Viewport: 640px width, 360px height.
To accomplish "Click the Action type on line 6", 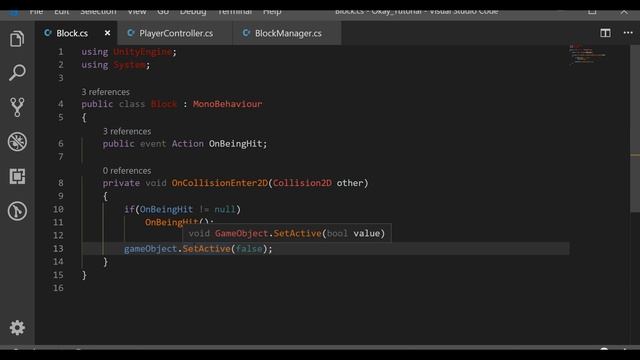I will pos(187,144).
